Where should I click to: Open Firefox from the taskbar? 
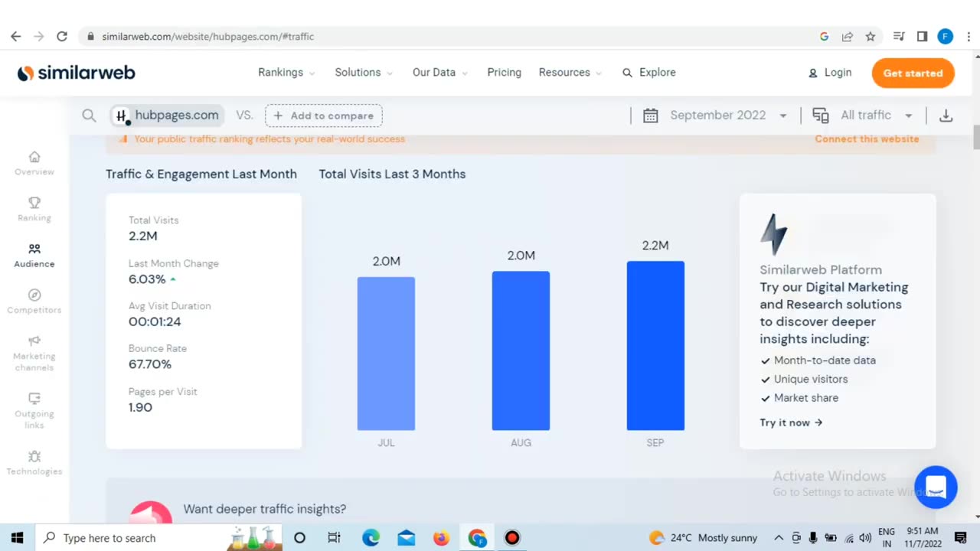441,538
